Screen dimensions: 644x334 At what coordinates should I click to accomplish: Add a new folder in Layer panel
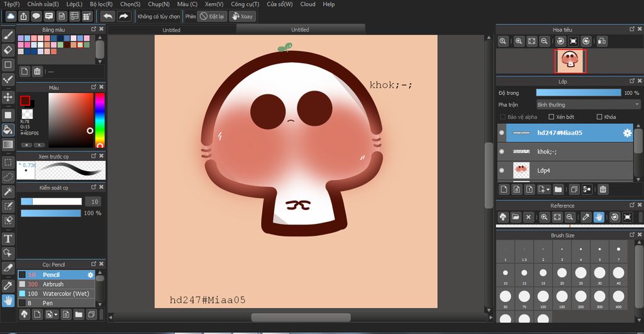[558, 189]
